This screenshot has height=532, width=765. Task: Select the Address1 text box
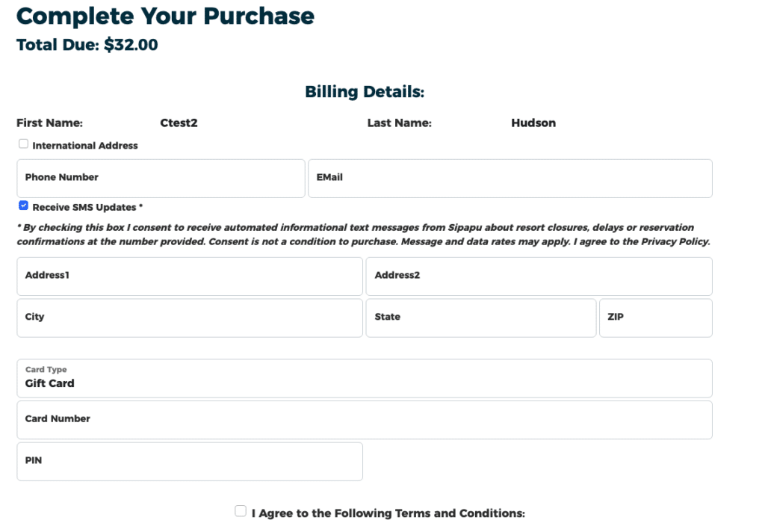(190, 276)
